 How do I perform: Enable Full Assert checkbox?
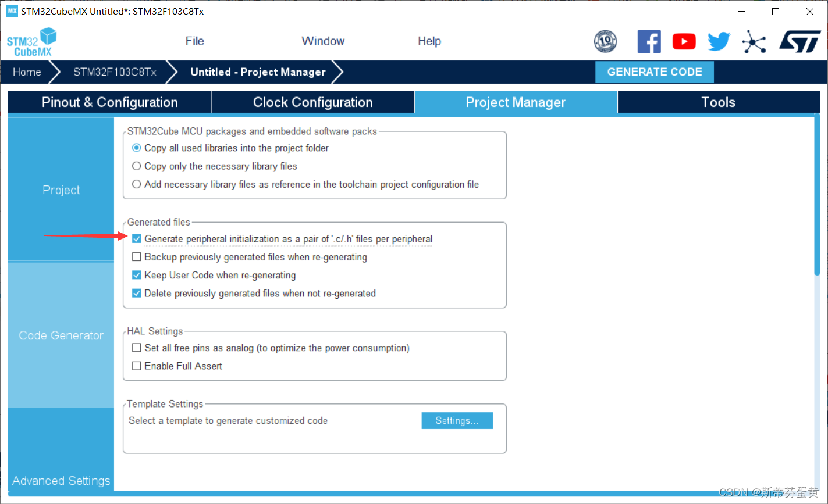point(137,366)
